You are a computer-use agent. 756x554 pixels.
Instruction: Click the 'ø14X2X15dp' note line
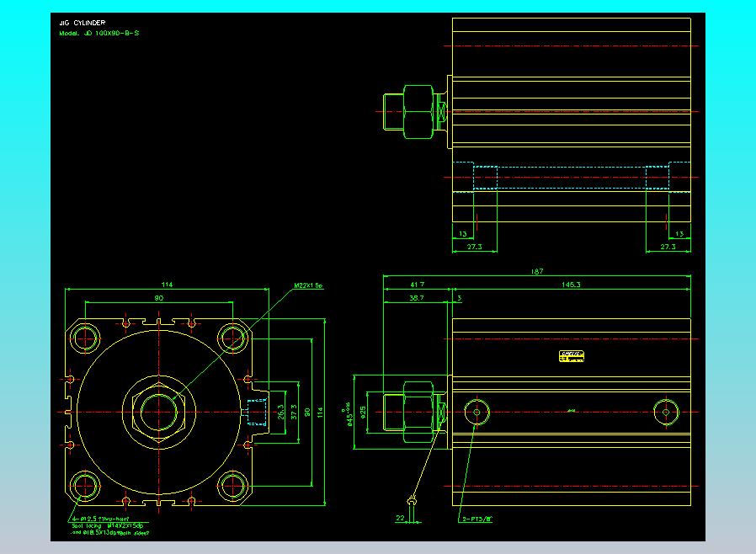pos(108,525)
